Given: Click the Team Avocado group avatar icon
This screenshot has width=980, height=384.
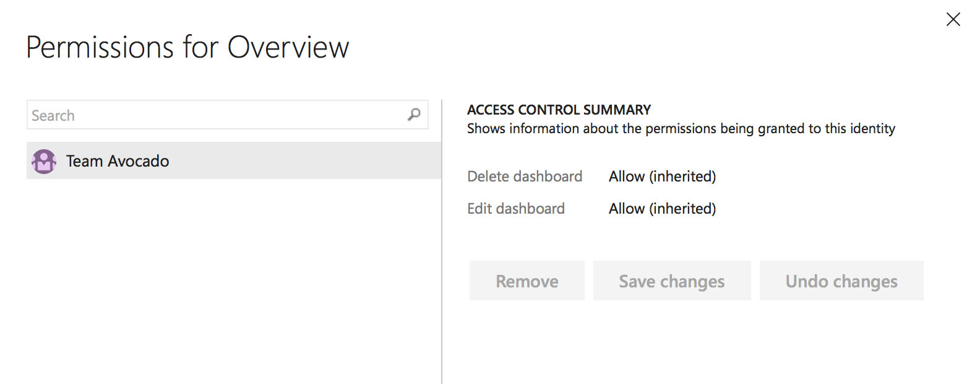Looking at the screenshot, I should click(x=44, y=161).
